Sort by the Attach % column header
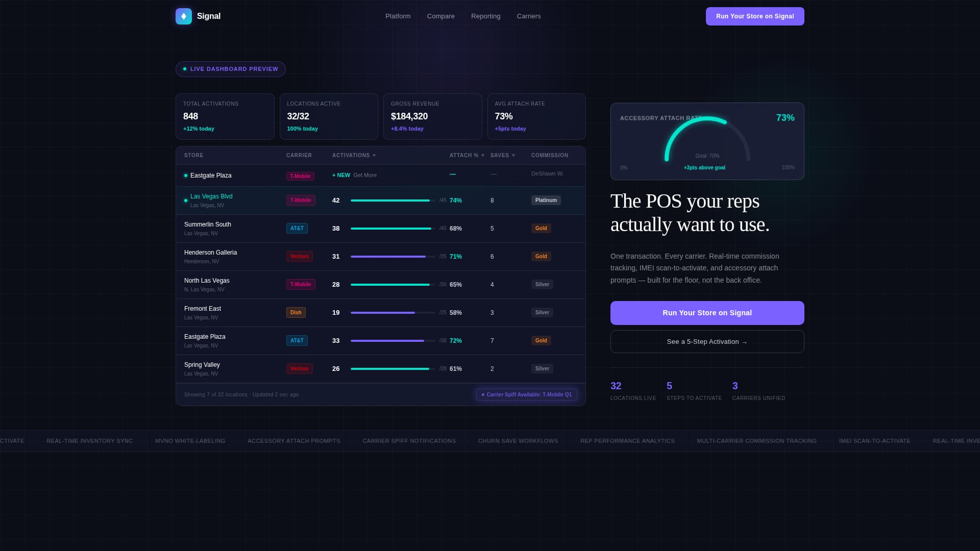 [467, 155]
